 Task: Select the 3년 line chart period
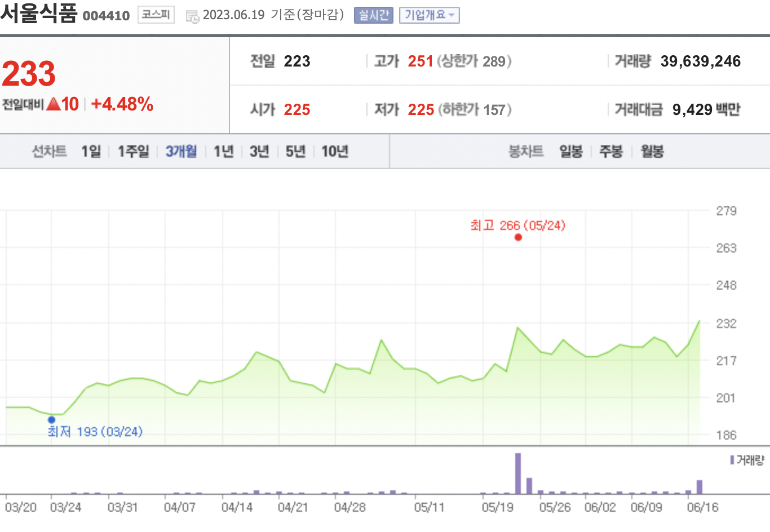(x=259, y=151)
